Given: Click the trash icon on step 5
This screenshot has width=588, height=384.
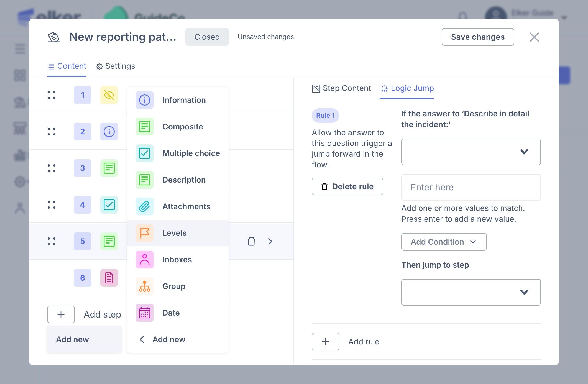Looking at the screenshot, I should coord(251,241).
